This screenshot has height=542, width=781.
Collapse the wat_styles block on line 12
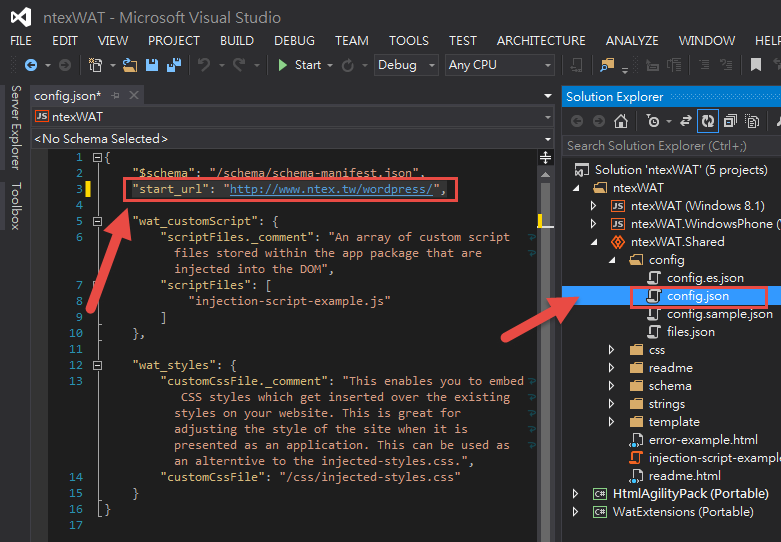(x=98, y=365)
